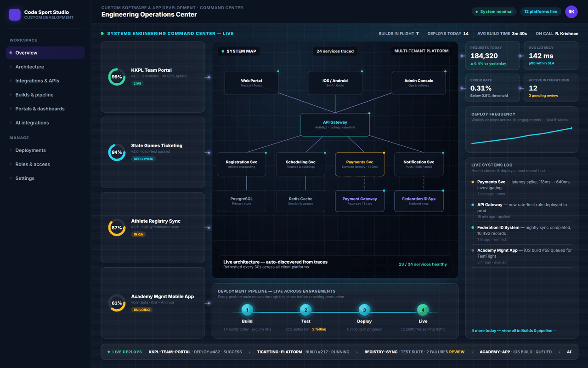The image size is (588, 368).
Task: Select the Redis Cache node
Action: (300, 201)
